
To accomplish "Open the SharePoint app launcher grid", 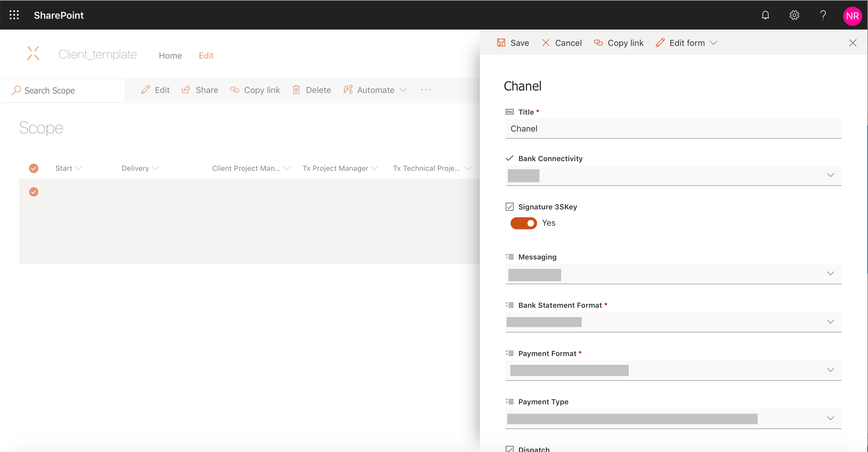I will [14, 15].
